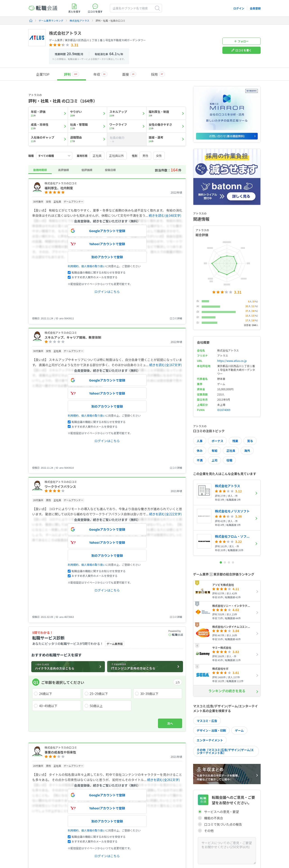Expand スキルアップ category

126,114
